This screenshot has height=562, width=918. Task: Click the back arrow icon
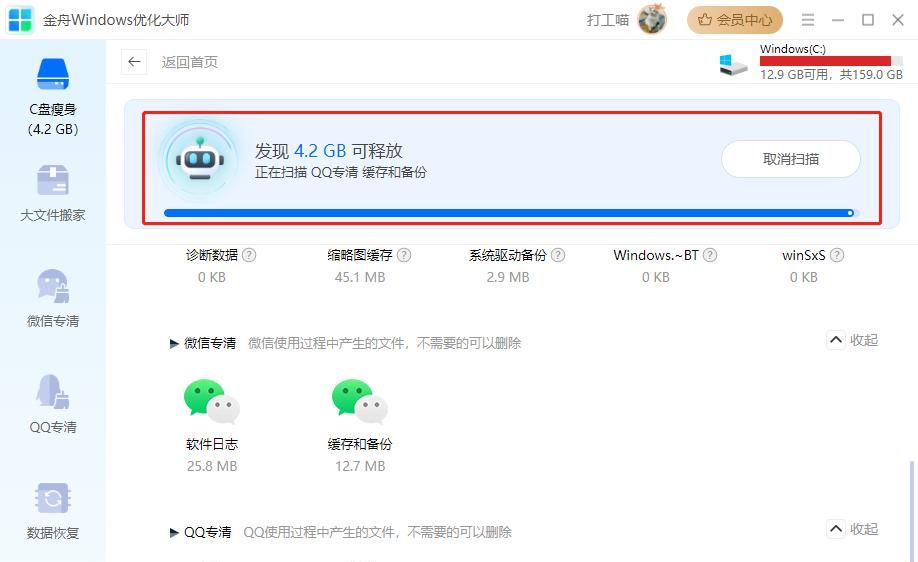click(134, 61)
